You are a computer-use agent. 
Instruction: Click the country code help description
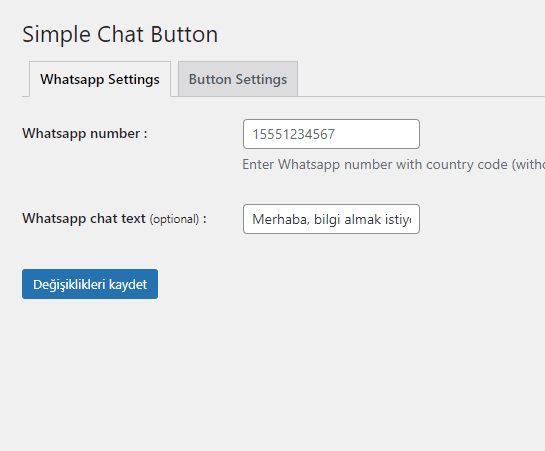393,164
